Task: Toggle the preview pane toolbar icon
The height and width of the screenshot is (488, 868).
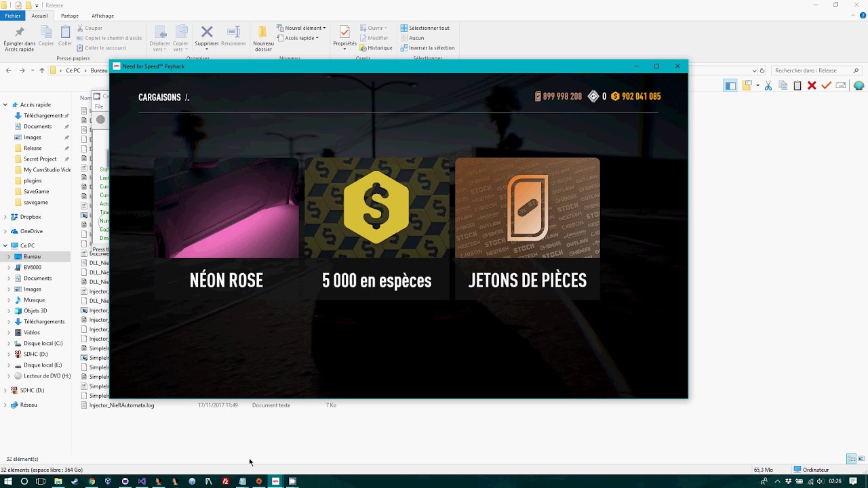Action: click(x=730, y=85)
